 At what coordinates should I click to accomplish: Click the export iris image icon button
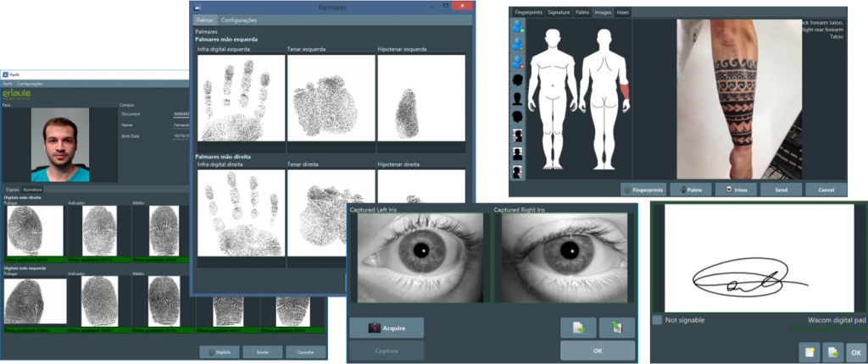coord(616,328)
